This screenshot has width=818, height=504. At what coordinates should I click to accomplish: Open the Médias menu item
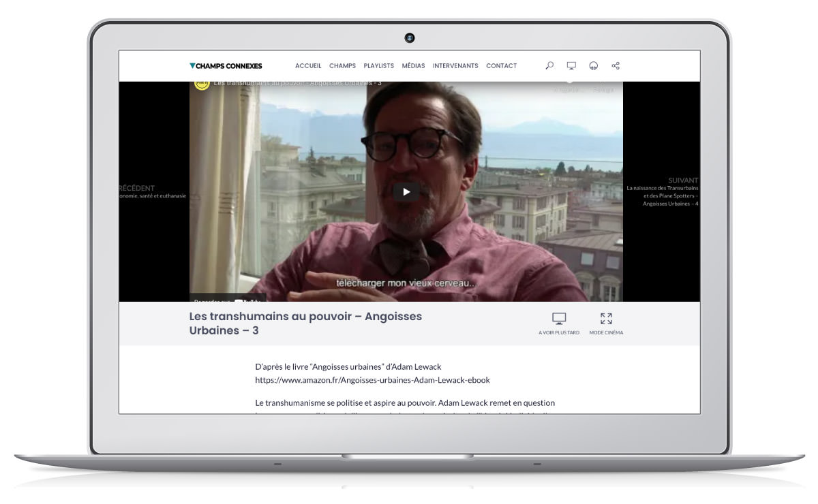pos(414,65)
